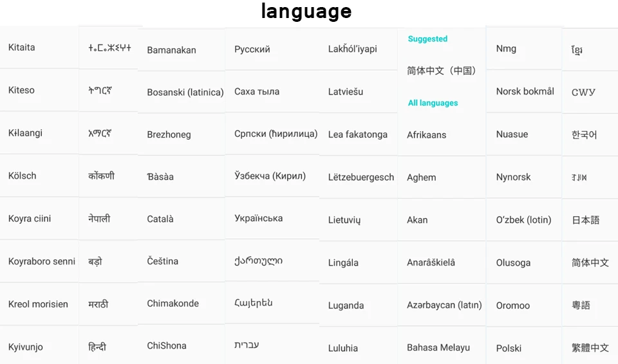Choose Català from the list
This screenshot has width=618, height=364.
coord(160,219)
